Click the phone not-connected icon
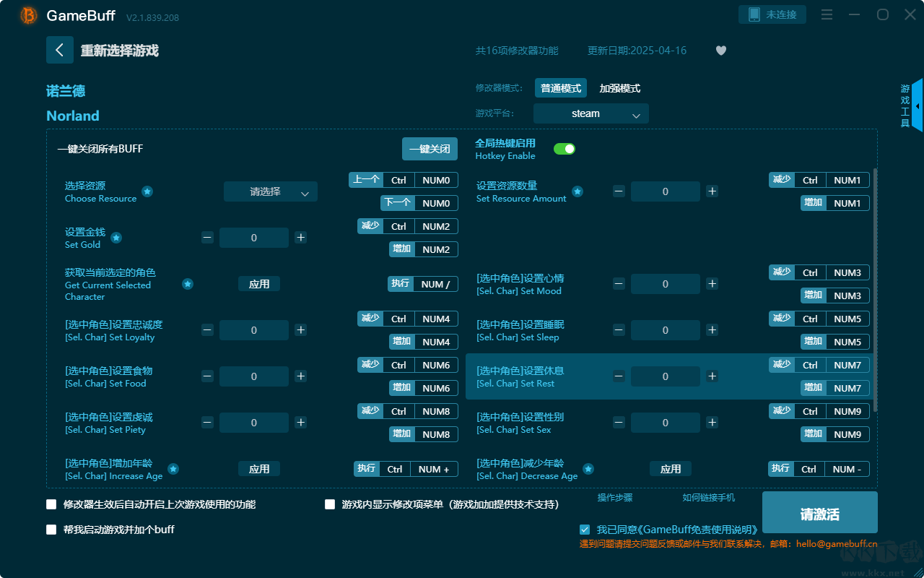924x578 pixels. coord(754,14)
